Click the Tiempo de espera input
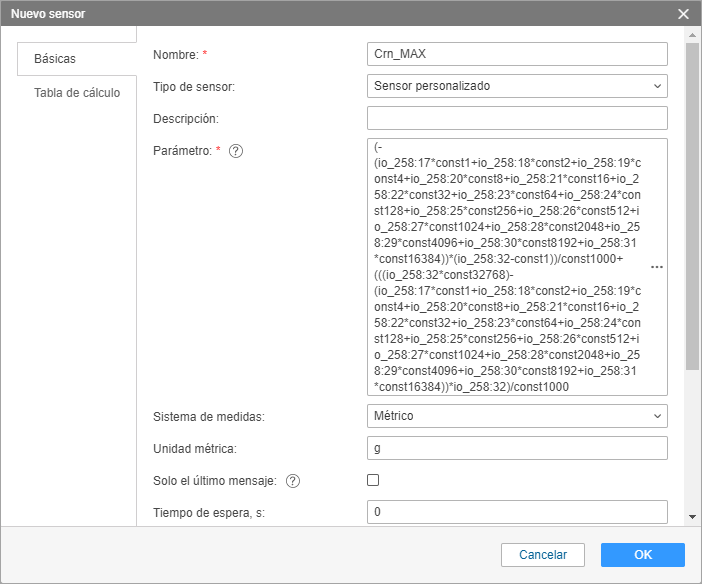Image resolution: width=702 pixels, height=584 pixels. [x=516, y=512]
